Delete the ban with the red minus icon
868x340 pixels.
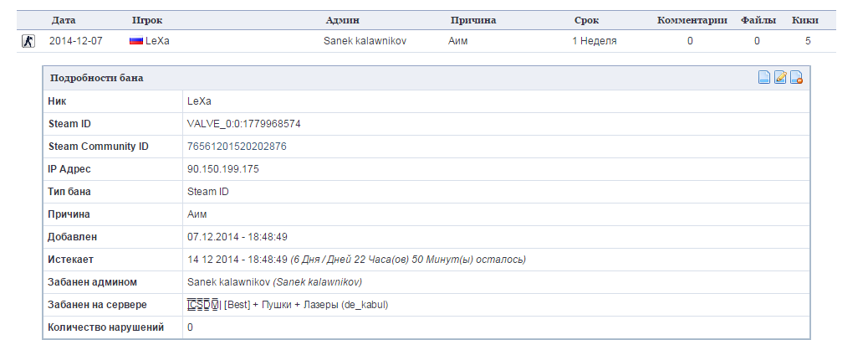(797, 78)
